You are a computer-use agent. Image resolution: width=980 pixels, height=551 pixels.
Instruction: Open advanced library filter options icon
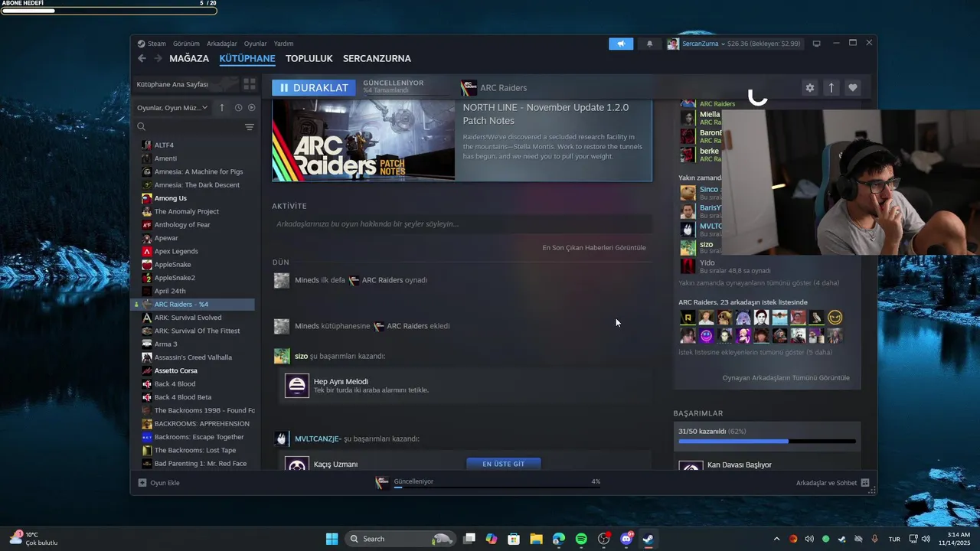(x=250, y=127)
